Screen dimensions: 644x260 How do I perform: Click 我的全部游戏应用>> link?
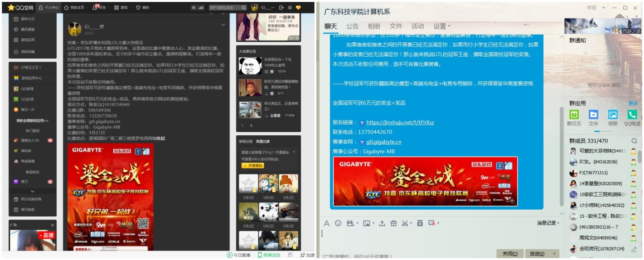[32, 121]
